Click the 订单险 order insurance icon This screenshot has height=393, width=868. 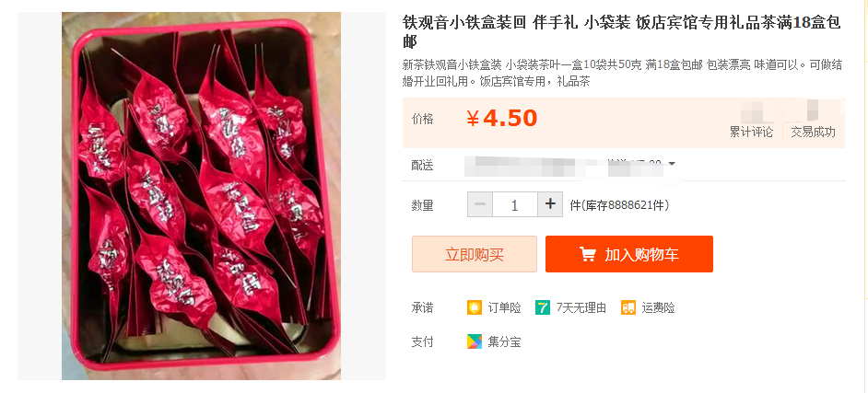[x=475, y=307]
